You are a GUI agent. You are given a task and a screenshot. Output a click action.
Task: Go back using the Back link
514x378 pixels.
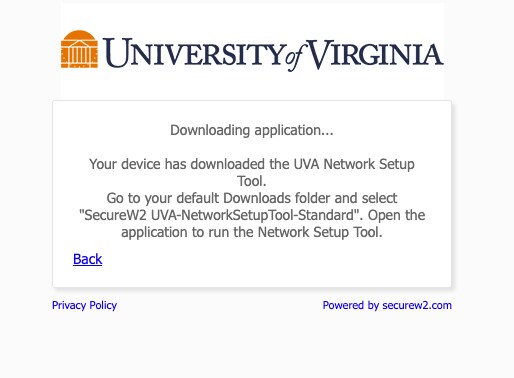point(87,259)
